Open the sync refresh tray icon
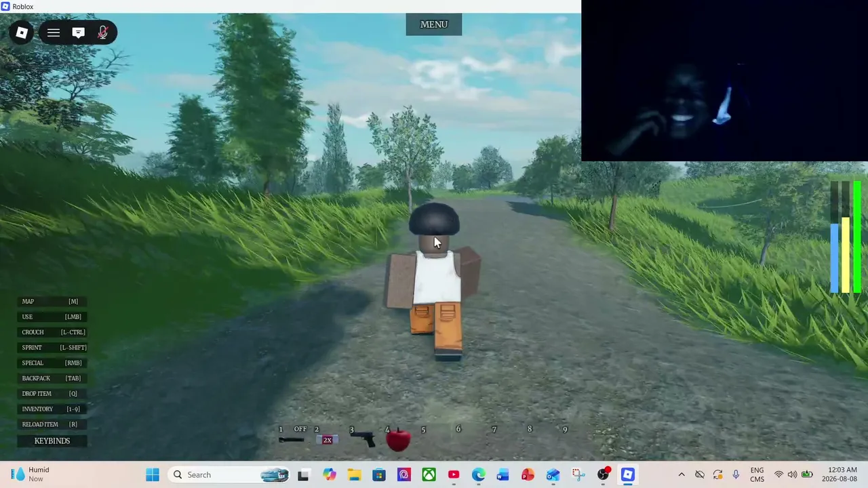 click(718, 474)
